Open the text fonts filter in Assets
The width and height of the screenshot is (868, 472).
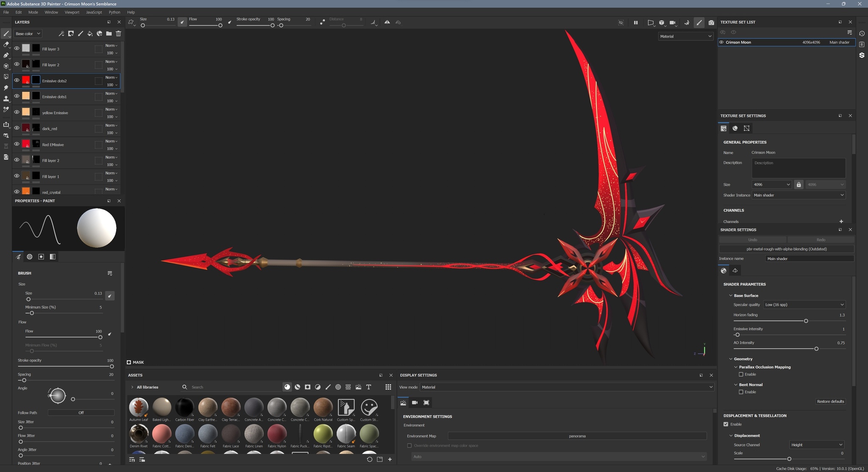pos(369,387)
